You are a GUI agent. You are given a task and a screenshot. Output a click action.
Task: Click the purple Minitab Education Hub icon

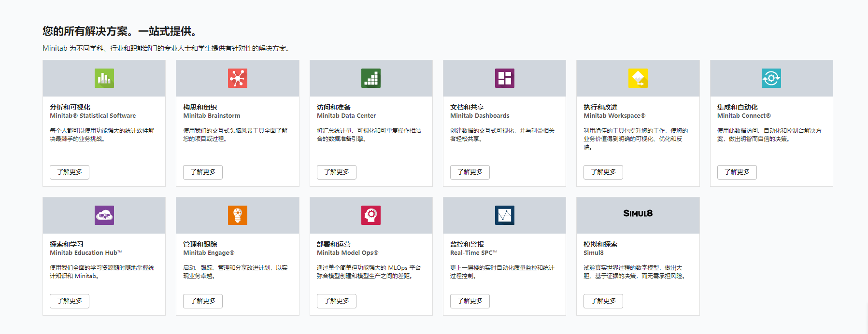[x=104, y=215]
